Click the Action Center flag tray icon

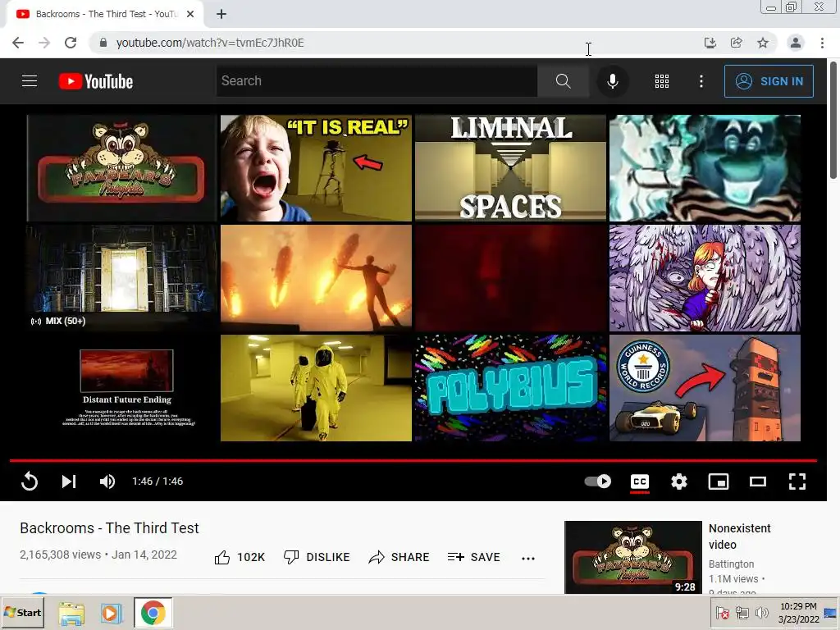[722, 613]
